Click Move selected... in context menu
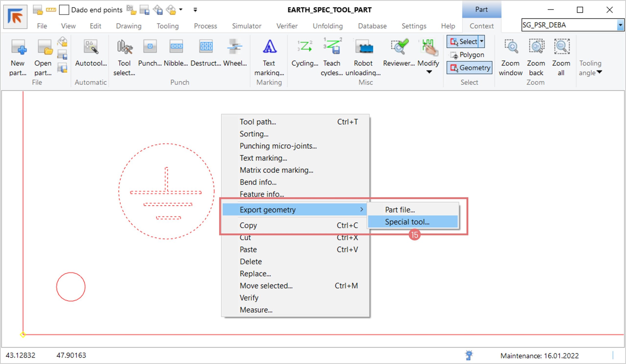The width and height of the screenshot is (626, 364). (266, 286)
